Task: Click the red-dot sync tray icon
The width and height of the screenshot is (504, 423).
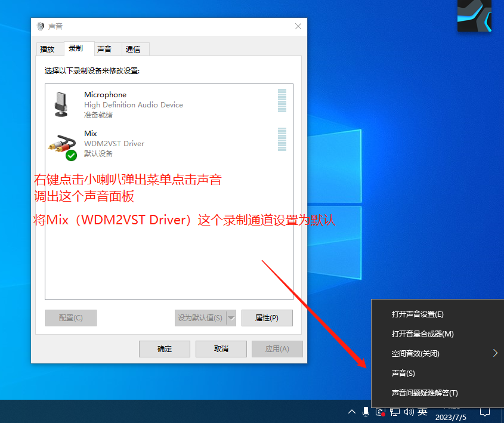Action: 381,412
